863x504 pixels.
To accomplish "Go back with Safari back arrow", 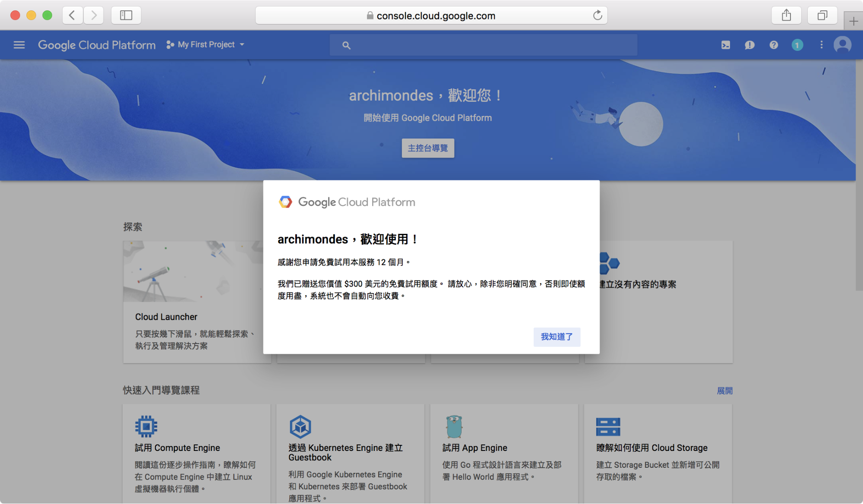I will [73, 16].
